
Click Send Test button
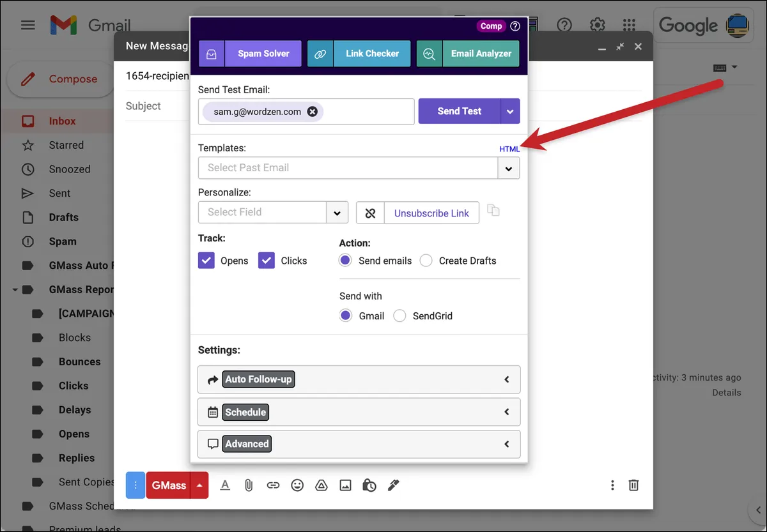click(459, 111)
